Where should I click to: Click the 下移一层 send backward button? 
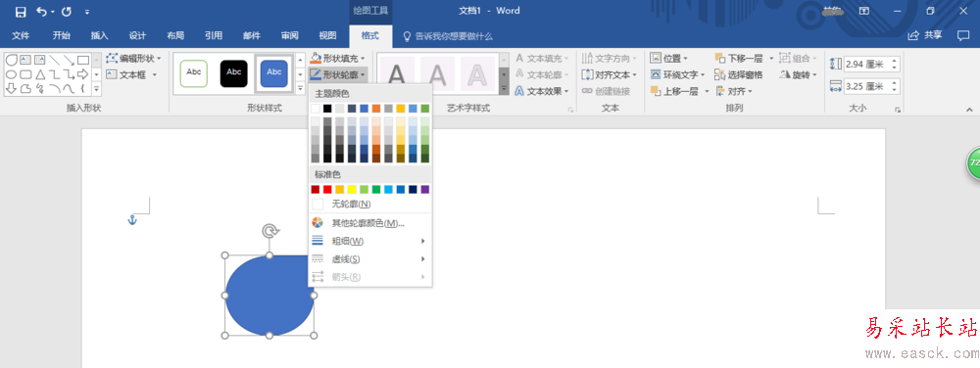point(739,58)
